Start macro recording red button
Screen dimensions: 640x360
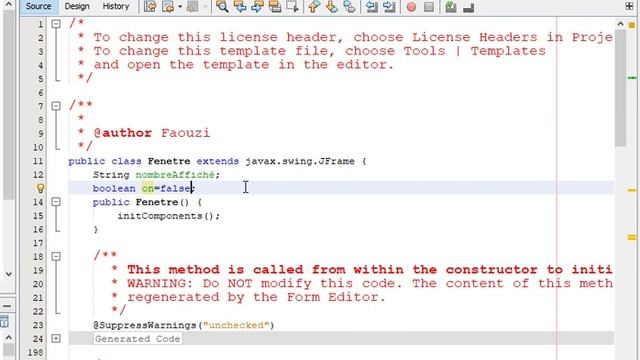click(411, 7)
